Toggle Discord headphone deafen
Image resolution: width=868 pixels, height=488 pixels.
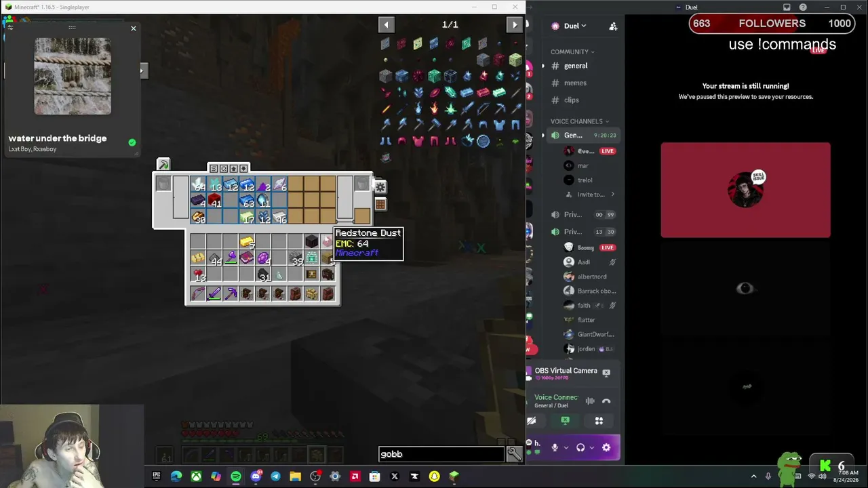click(x=580, y=447)
